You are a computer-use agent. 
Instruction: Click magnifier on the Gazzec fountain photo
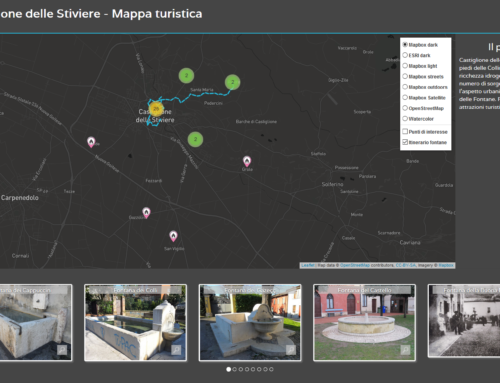tap(291, 350)
